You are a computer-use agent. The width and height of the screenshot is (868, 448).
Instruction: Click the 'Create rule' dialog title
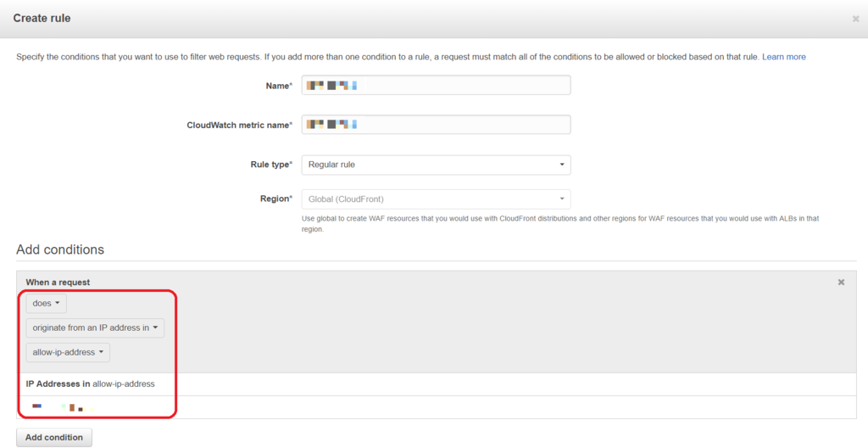coord(42,18)
